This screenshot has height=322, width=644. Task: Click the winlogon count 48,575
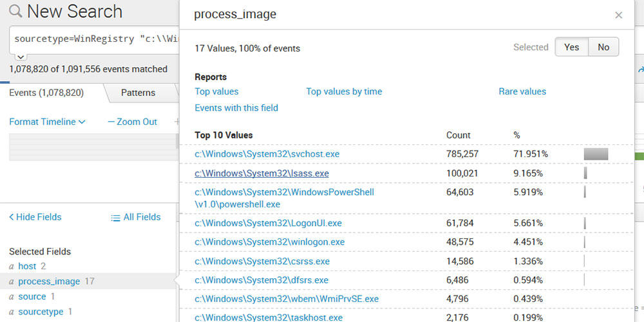[460, 242]
